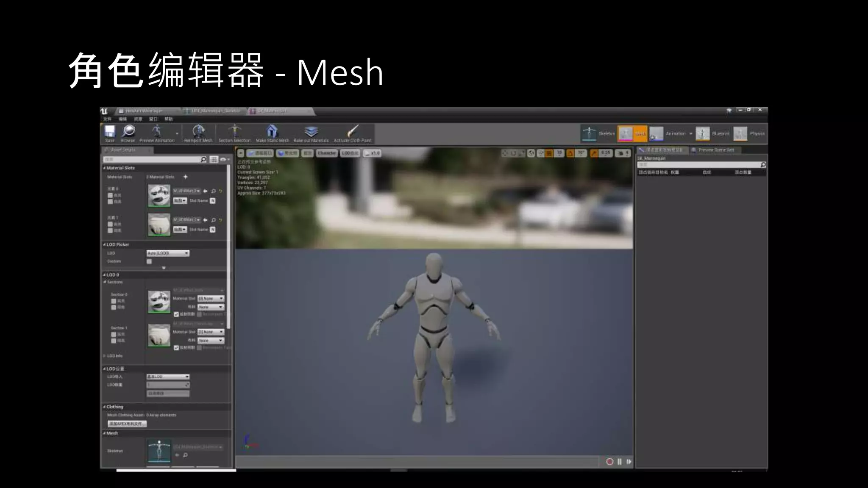Click the add APEX clothing file button

(127, 424)
